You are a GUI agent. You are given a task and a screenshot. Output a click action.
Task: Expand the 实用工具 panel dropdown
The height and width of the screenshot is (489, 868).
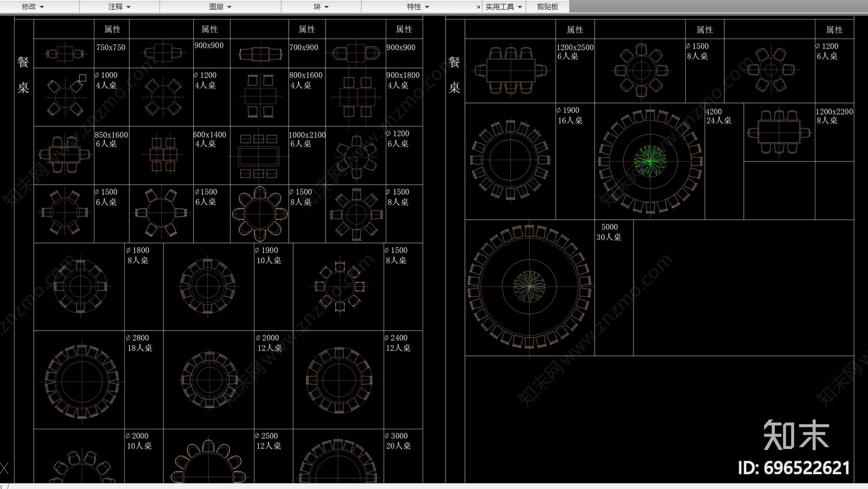503,7
